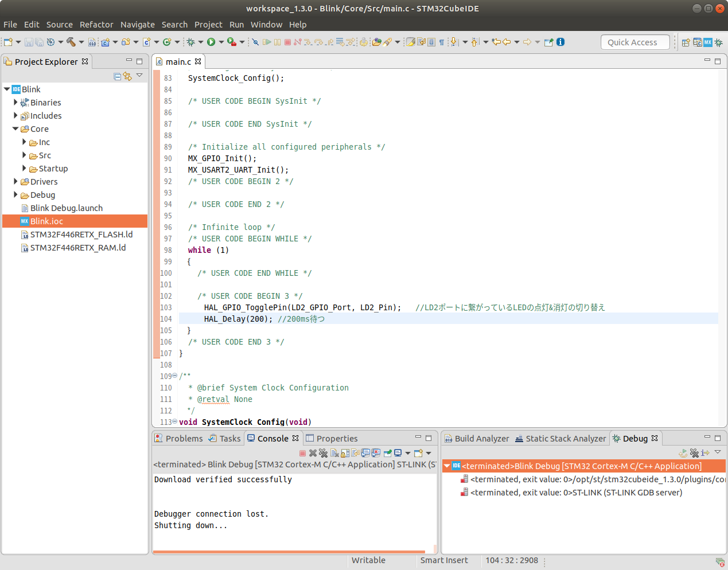Select Blink.ioc in Project Explorer
The image size is (728, 570).
(x=75, y=221)
